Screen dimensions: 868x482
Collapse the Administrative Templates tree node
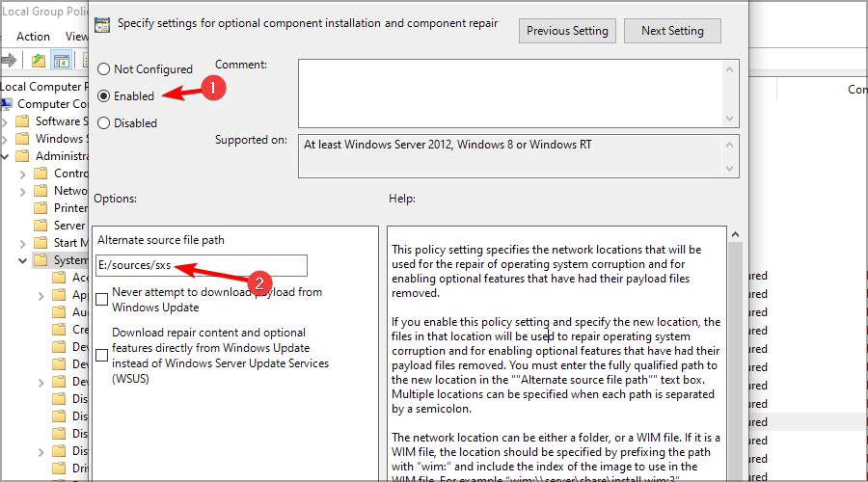pos(5,156)
